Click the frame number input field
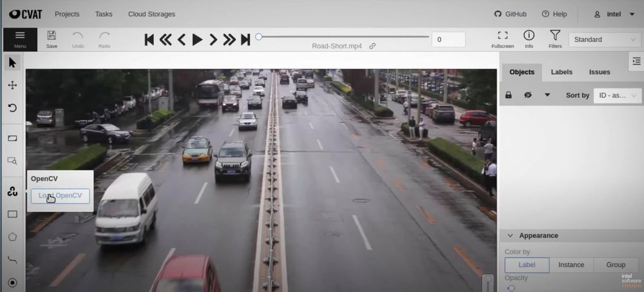The width and height of the screenshot is (644, 292). pos(448,39)
